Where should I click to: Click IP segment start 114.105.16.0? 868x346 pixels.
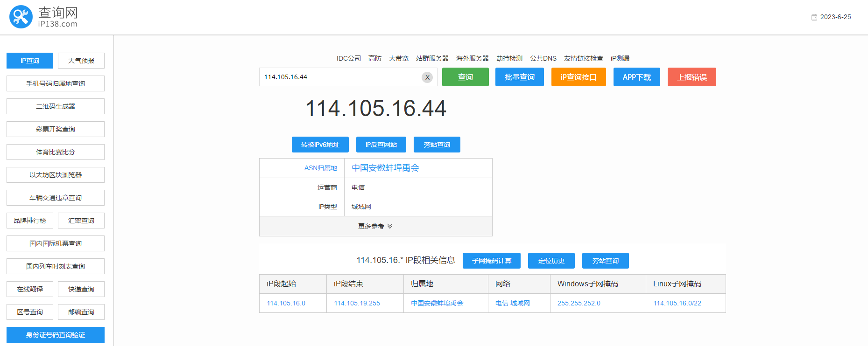tap(286, 303)
